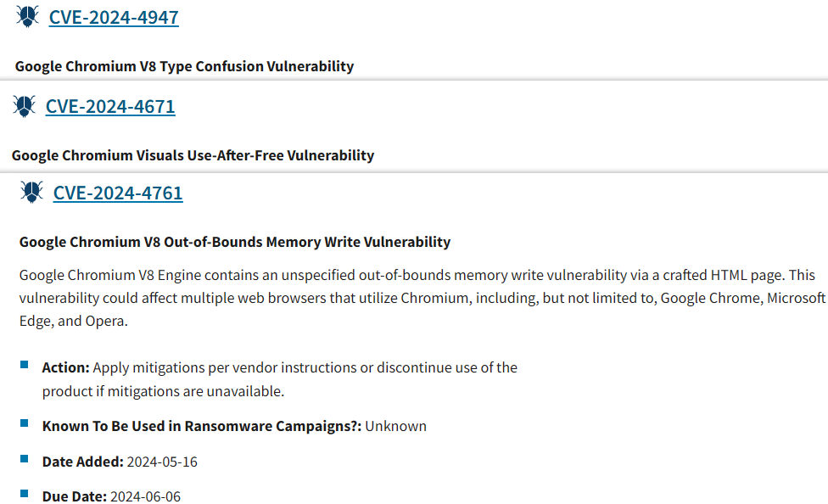
Task: Click the bug icon beside CVE-2024-4761
Action: (x=31, y=192)
